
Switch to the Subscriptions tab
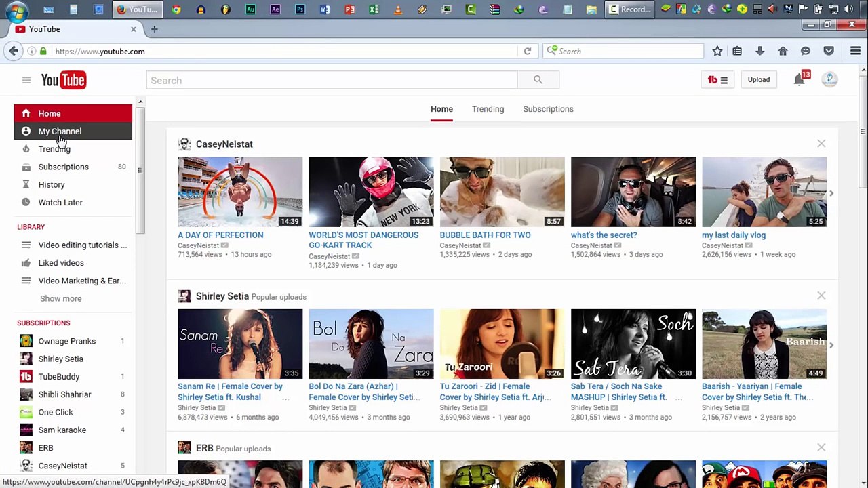pos(548,109)
